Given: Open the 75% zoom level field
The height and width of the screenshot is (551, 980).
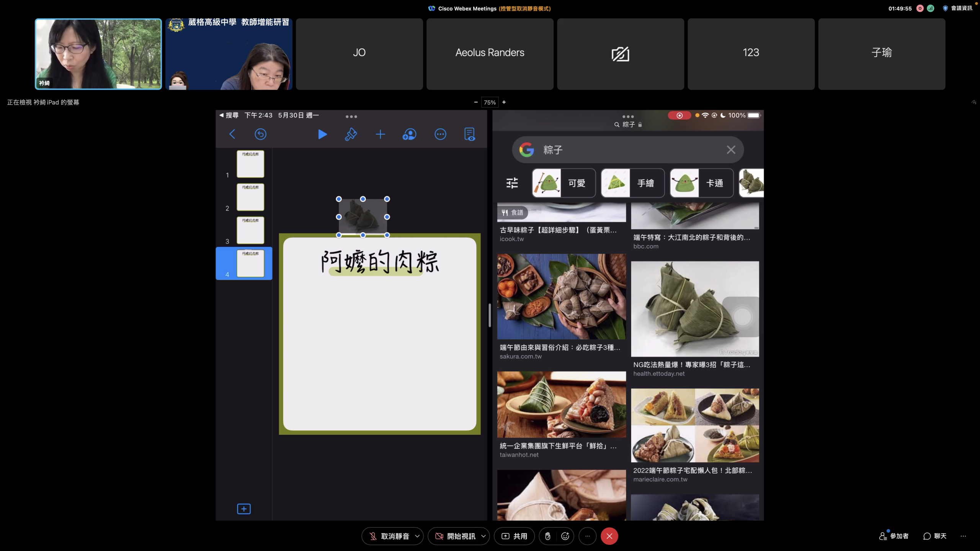Looking at the screenshot, I should click(x=490, y=102).
